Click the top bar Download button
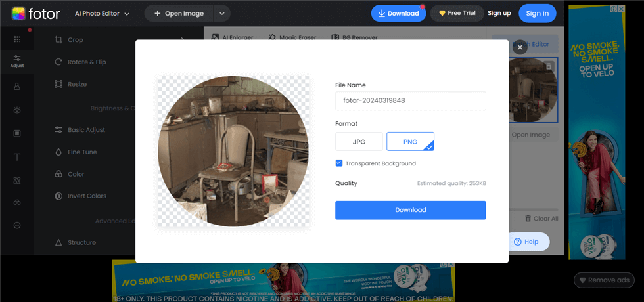The width and height of the screenshot is (644, 302). pyautogui.click(x=398, y=14)
